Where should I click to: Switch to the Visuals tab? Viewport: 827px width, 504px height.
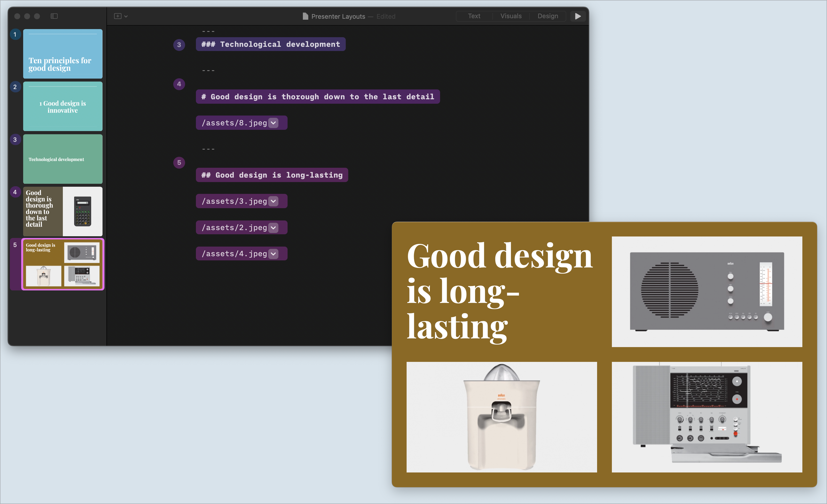(x=511, y=16)
